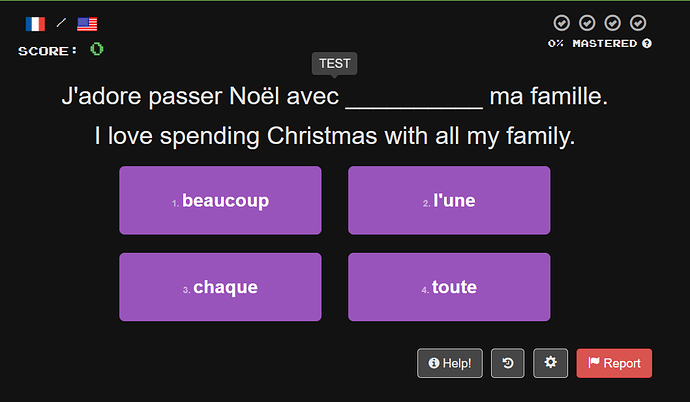Pick answer 4 toute
Image resolution: width=690 pixels, height=402 pixels.
(449, 287)
